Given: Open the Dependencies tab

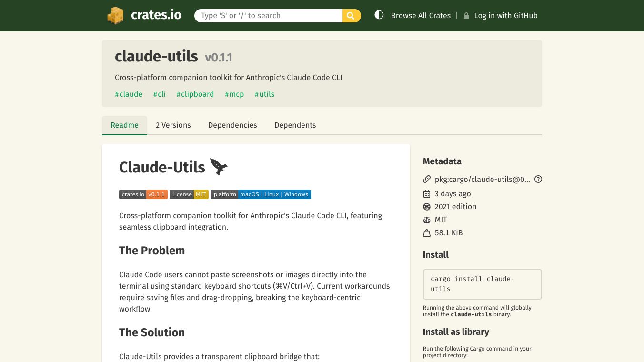Looking at the screenshot, I should pos(232,125).
